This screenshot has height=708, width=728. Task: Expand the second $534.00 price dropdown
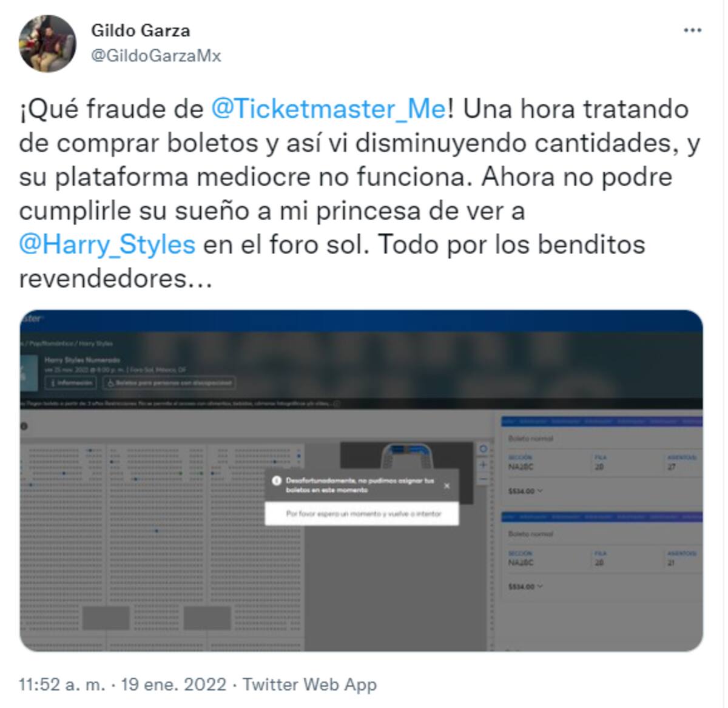pos(525,587)
